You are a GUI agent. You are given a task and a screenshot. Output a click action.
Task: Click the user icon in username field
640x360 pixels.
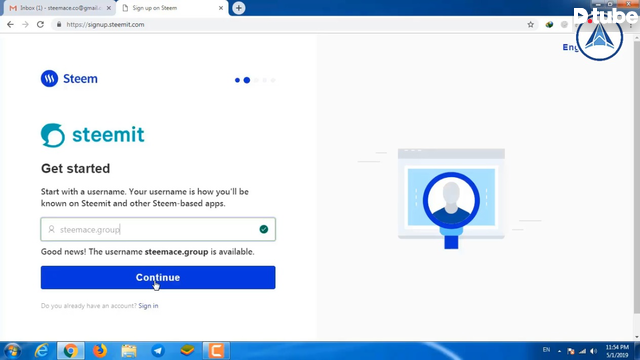[x=51, y=229]
